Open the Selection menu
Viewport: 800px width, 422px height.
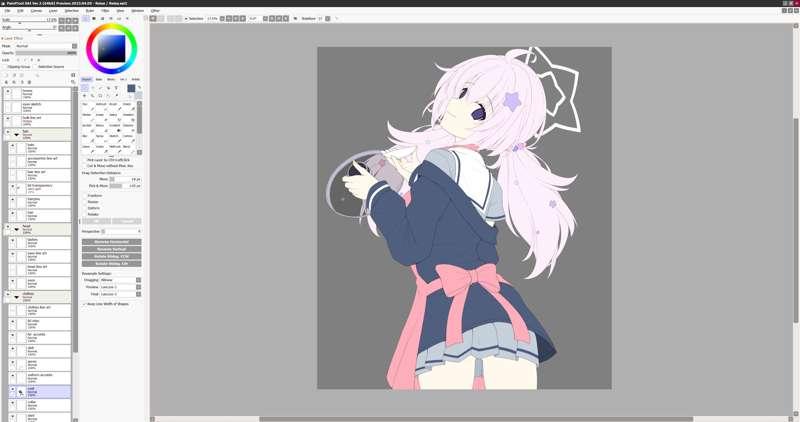(x=71, y=10)
